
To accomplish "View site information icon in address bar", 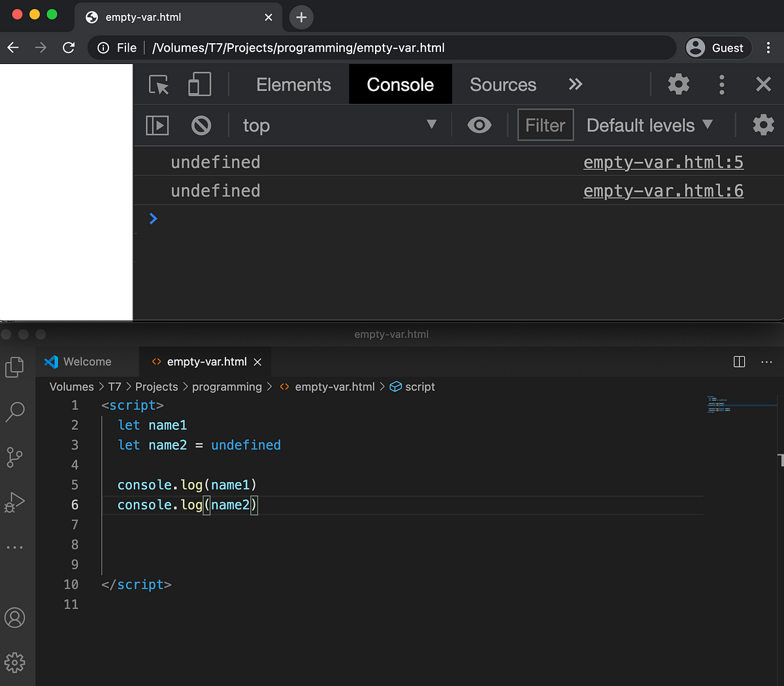I will [x=103, y=48].
